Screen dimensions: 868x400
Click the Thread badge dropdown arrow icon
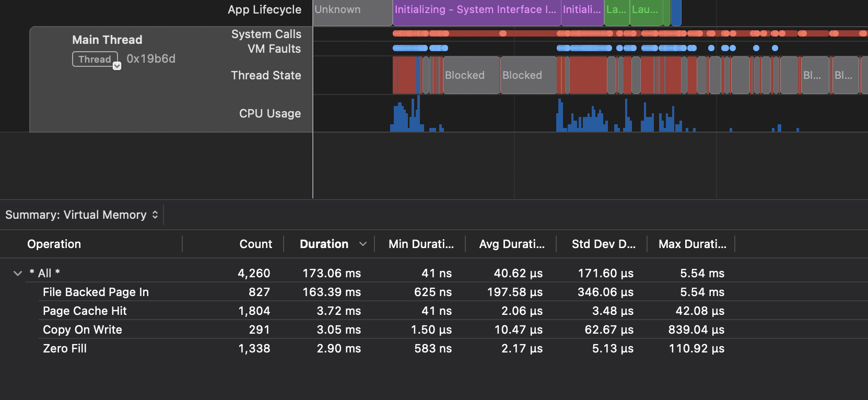pyautogui.click(x=117, y=66)
